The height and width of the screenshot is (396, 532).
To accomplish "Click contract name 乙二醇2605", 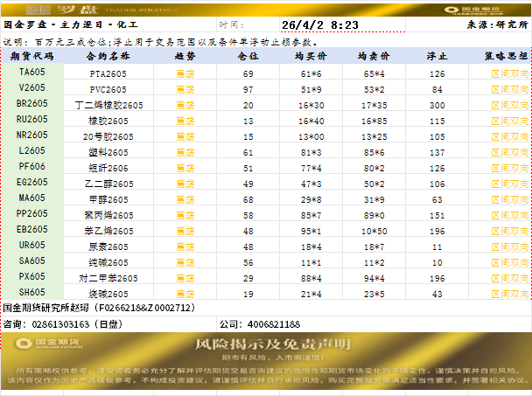I will click(x=108, y=184).
